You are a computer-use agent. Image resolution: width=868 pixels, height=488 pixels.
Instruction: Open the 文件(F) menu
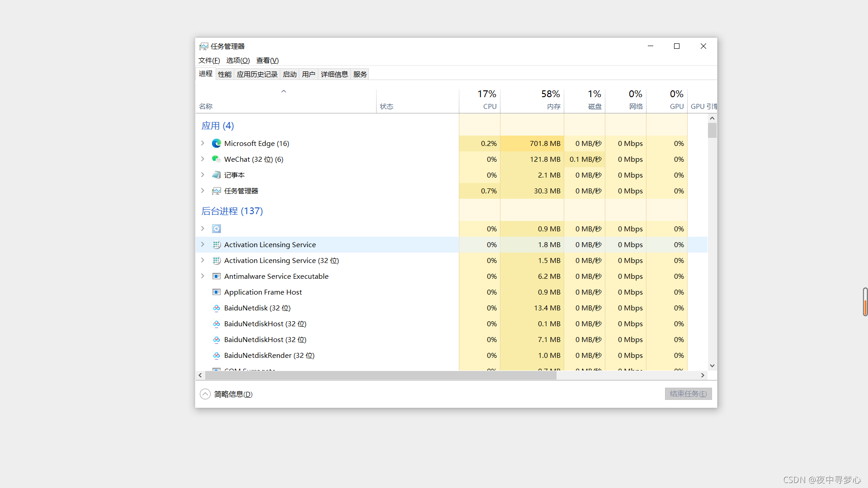(209, 60)
